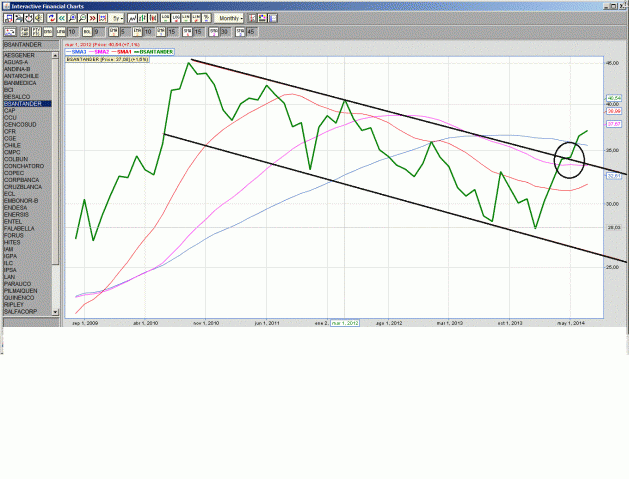Image resolution: width=629 pixels, height=479 pixels.
Task: Open the 5y time range dropdown
Action: [117, 18]
